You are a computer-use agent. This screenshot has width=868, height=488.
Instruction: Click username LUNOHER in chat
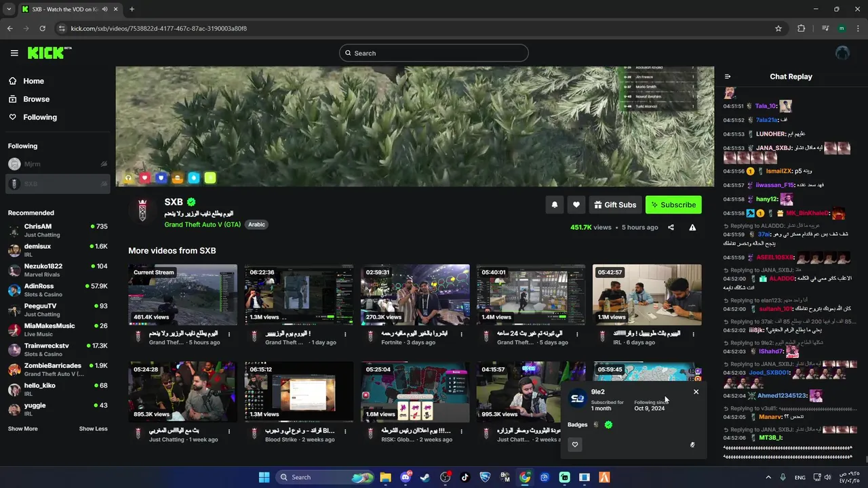[x=771, y=134]
